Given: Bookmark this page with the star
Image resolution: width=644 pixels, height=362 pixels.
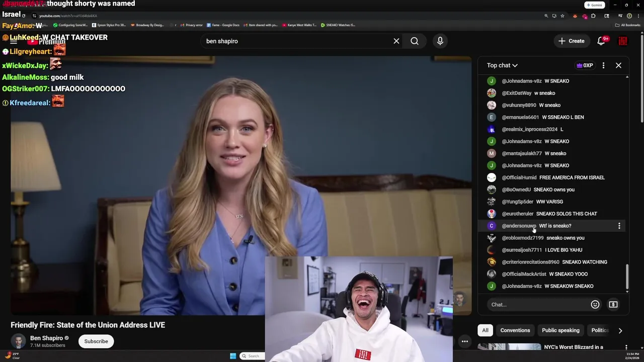Looking at the screenshot, I should (x=562, y=16).
